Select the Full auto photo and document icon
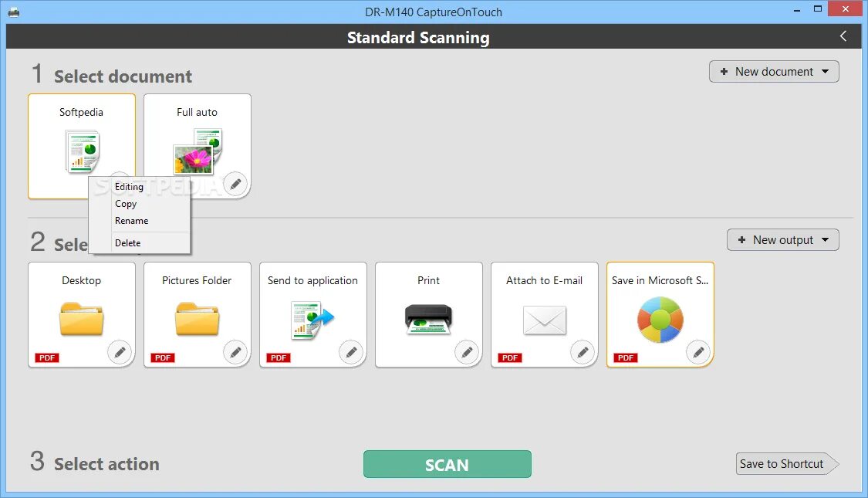868x498 pixels. pyautogui.click(x=198, y=151)
